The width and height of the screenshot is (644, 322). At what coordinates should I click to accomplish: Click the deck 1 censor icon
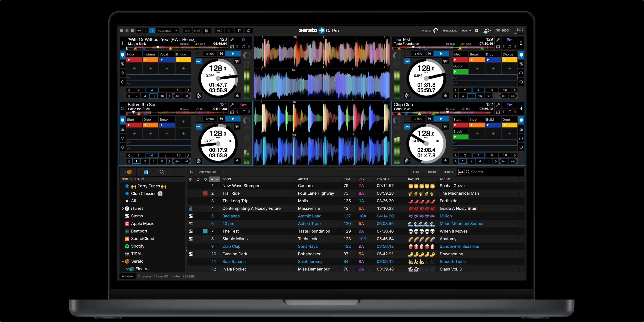coord(199,96)
